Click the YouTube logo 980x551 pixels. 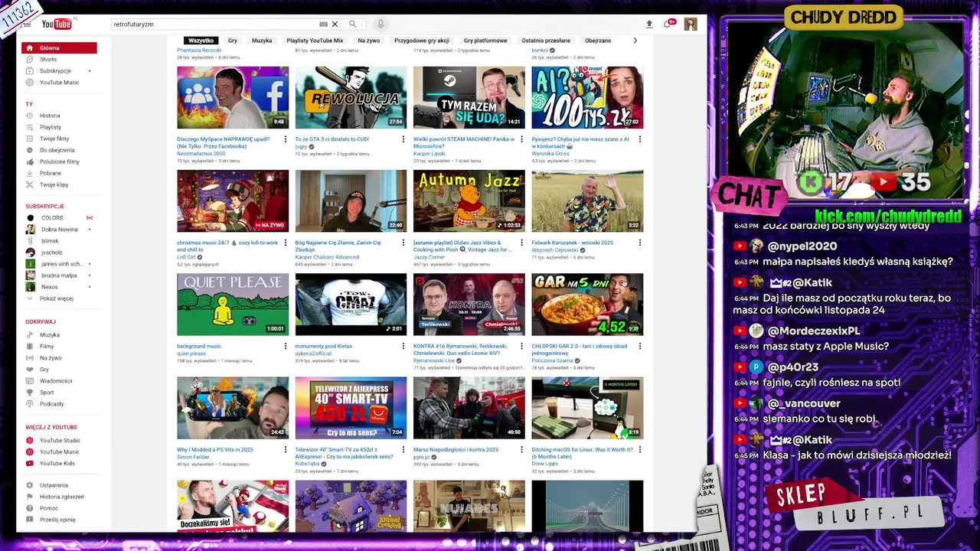[x=57, y=24]
